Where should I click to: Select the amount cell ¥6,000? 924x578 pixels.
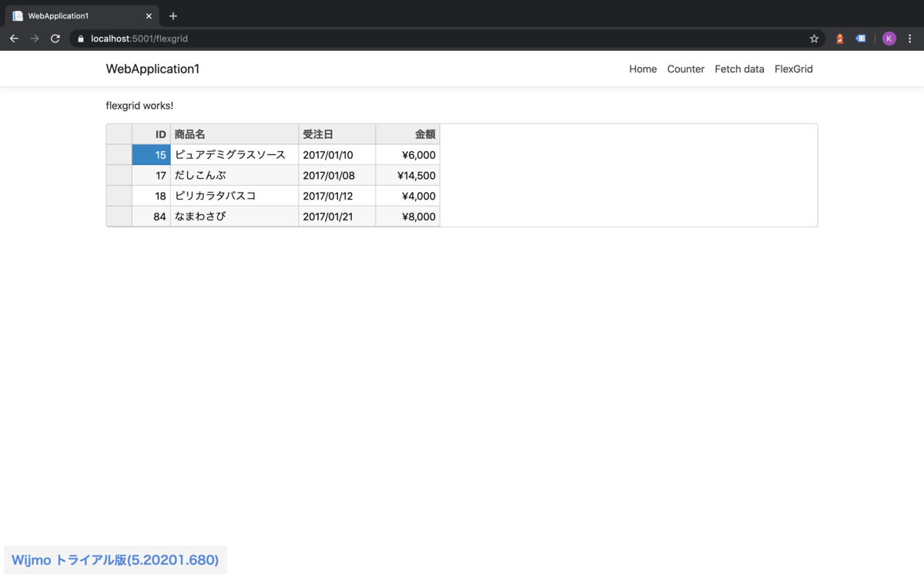pos(407,155)
